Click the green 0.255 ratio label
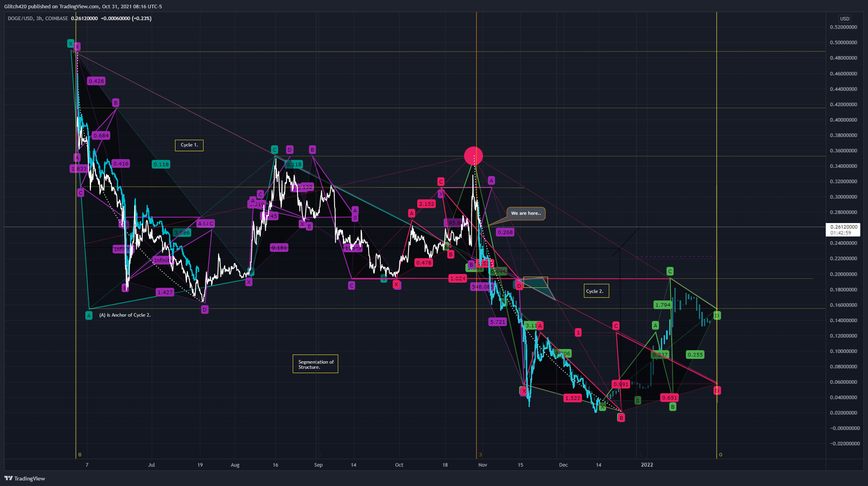The image size is (868, 486). pos(695,355)
